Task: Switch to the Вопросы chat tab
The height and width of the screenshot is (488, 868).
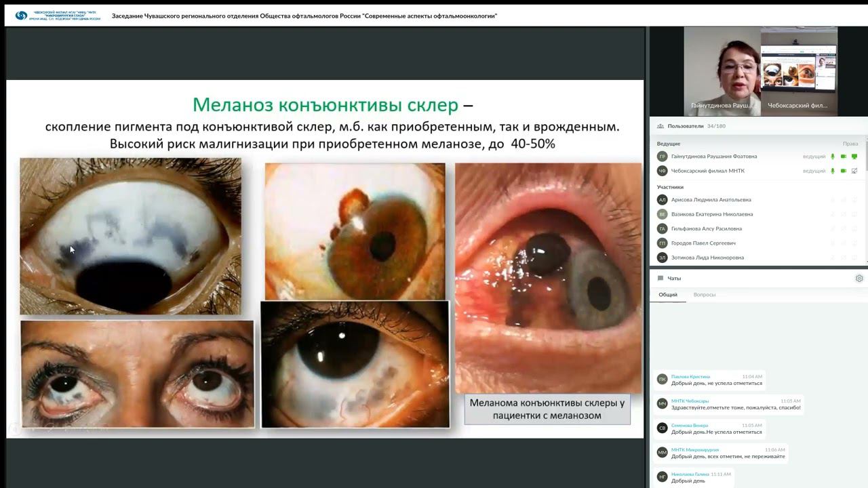Action: [x=705, y=295]
